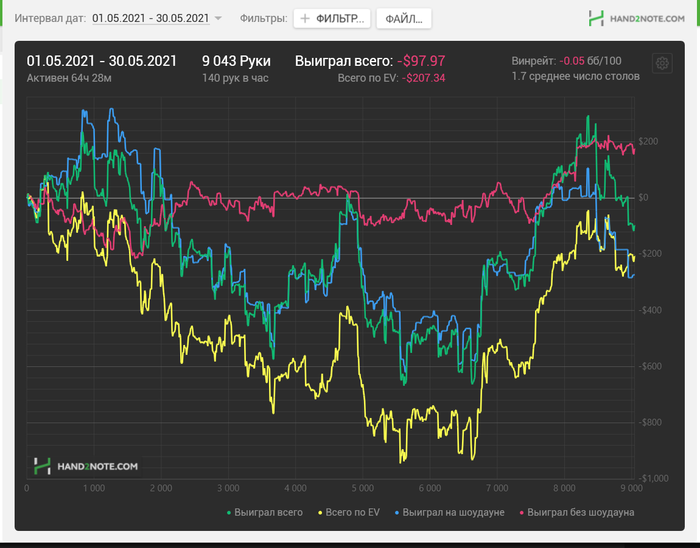Click the -$600 y-axis label
This screenshot has width=700, height=548.
(x=650, y=366)
